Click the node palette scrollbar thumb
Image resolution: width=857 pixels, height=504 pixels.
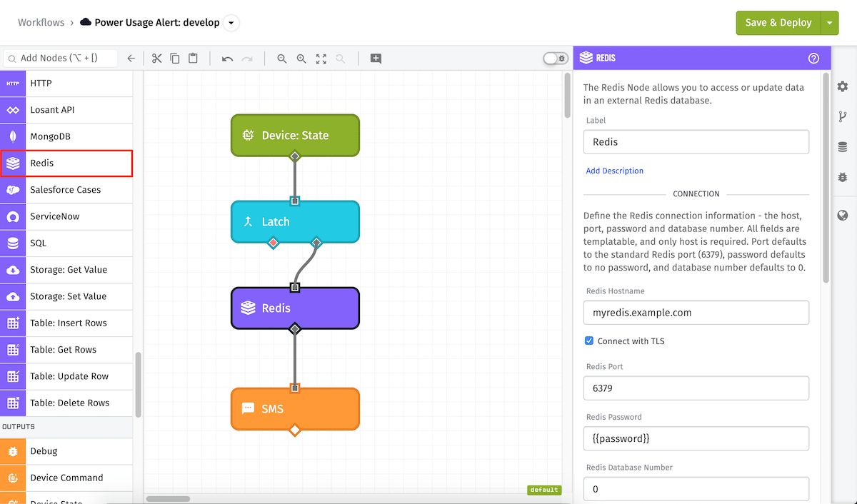tap(138, 385)
